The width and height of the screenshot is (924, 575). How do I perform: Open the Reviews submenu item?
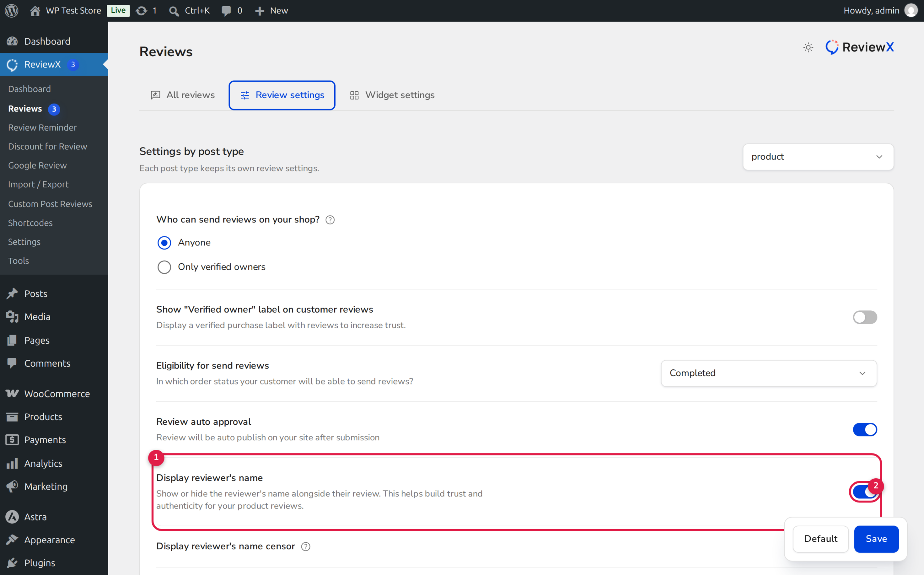(x=25, y=108)
